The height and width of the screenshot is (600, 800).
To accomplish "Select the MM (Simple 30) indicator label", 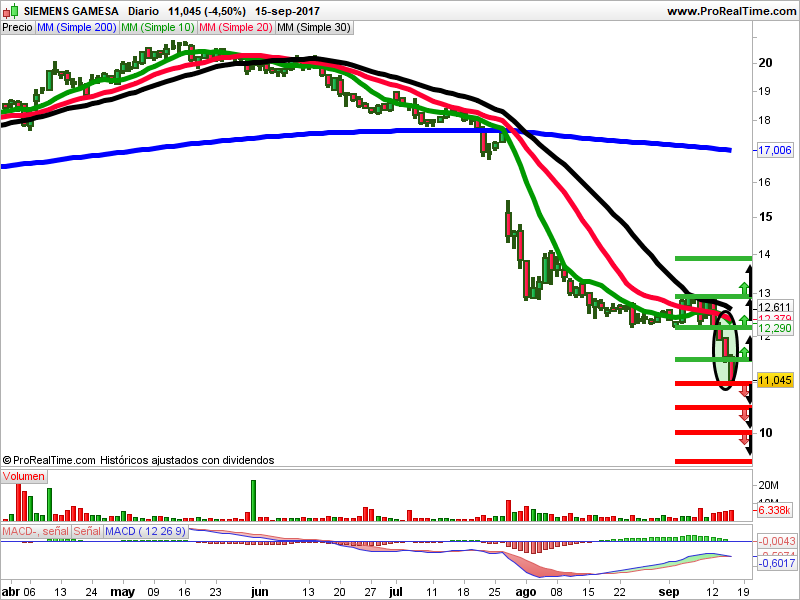I will (314, 28).
